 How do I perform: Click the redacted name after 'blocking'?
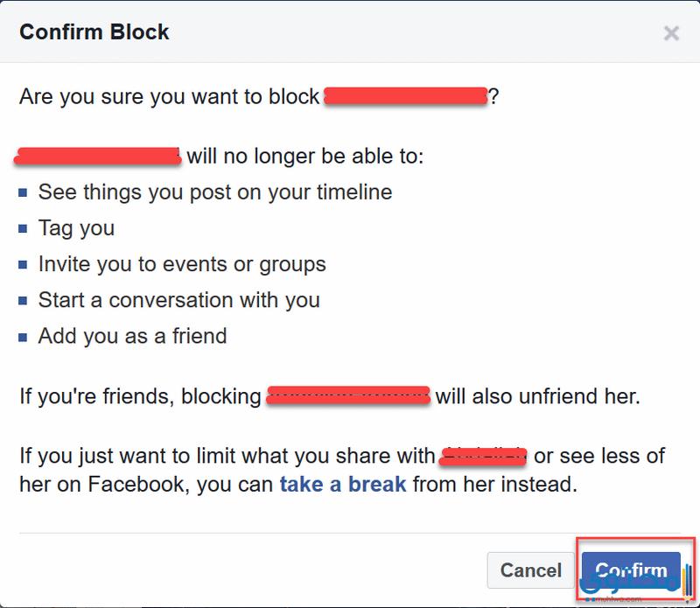pyautogui.click(x=348, y=395)
